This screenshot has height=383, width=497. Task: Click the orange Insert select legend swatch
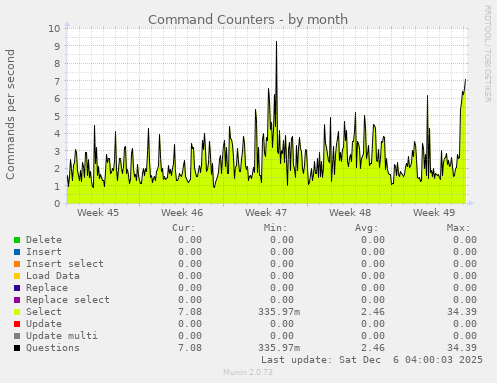[x=17, y=264]
